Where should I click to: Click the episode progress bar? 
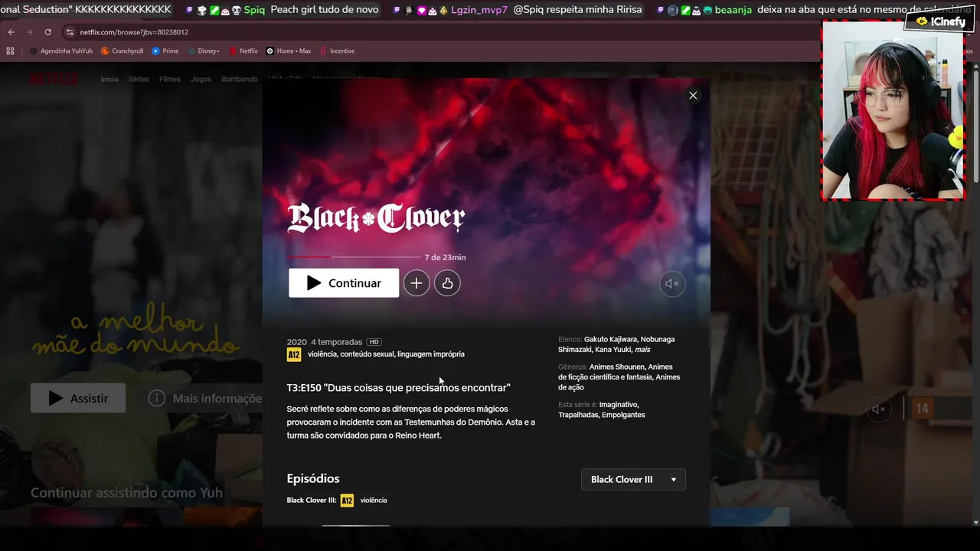tap(354, 257)
